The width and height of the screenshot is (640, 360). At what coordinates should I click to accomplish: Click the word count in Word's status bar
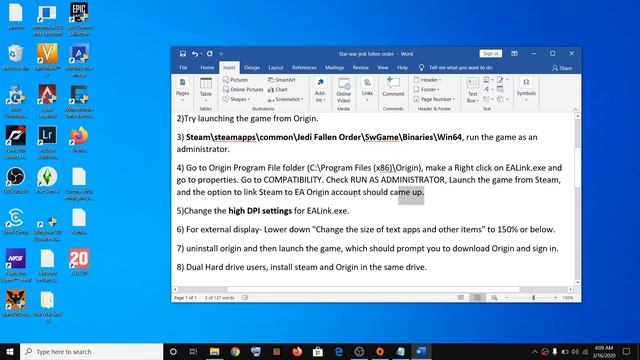point(220,298)
